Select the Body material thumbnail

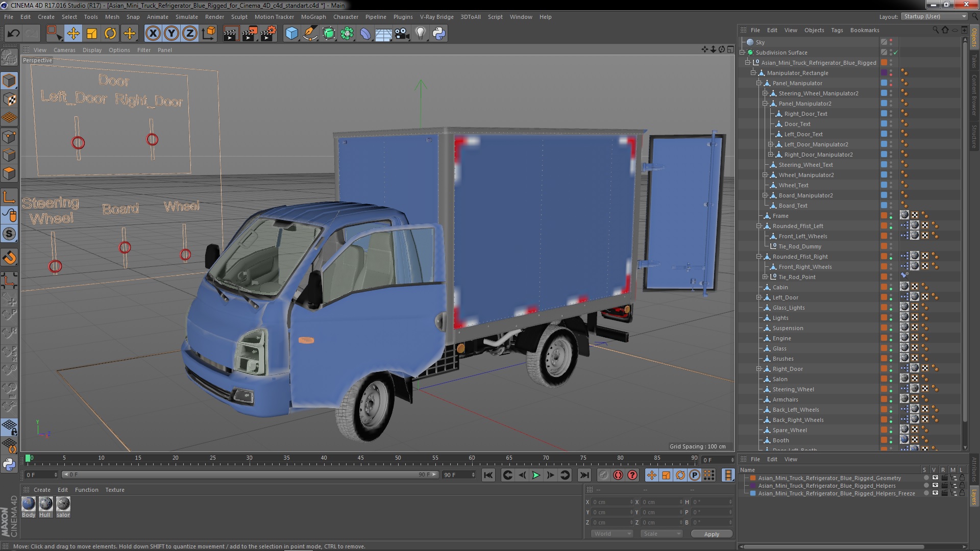[29, 504]
